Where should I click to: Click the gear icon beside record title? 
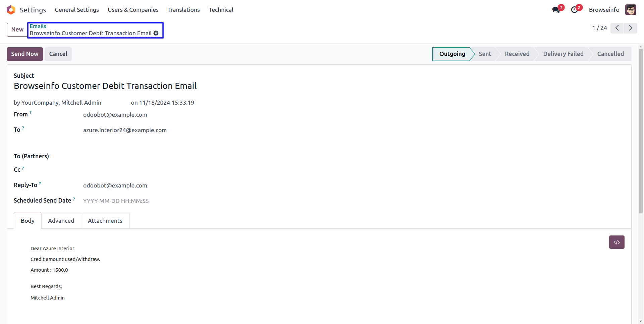156,33
